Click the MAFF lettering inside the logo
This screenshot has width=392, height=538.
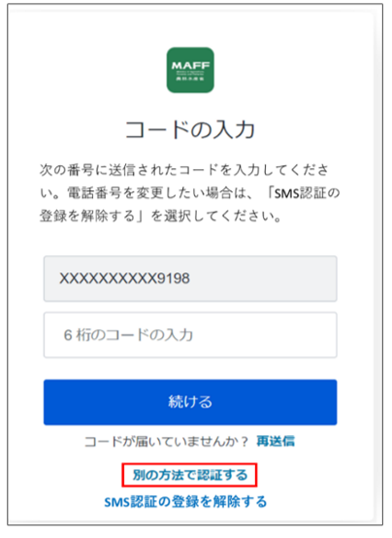tap(190, 65)
